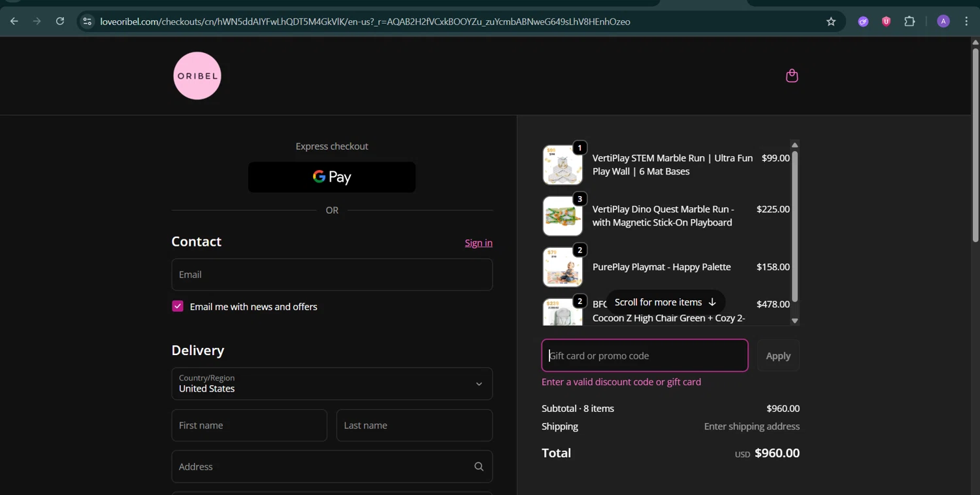Viewport: 980px width, 495px height.
Task: Click the page scrollbar up arrow
Action: pyautogui.click(x=975, y=43)
